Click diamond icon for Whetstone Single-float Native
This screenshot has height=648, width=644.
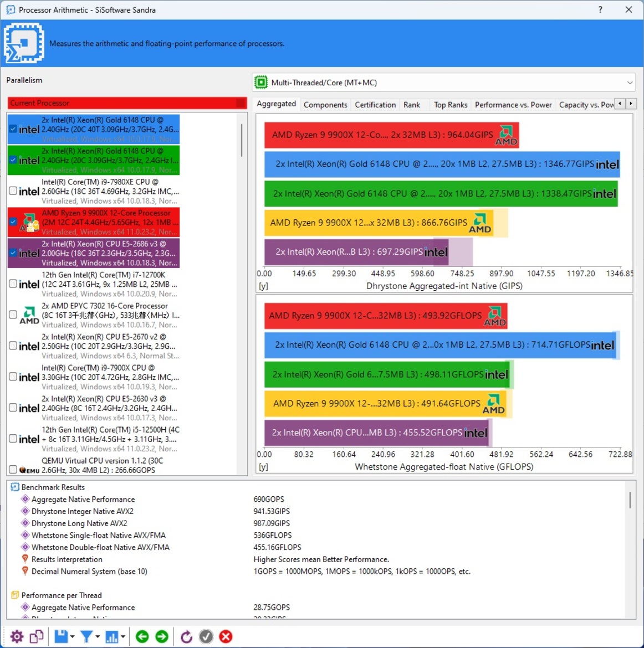click(25, 535)
